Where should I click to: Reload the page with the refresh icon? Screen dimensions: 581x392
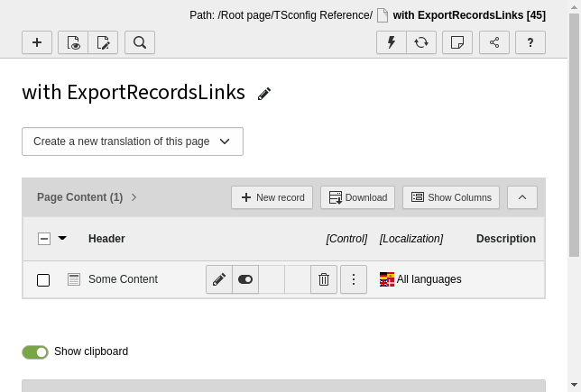point(421,42)
